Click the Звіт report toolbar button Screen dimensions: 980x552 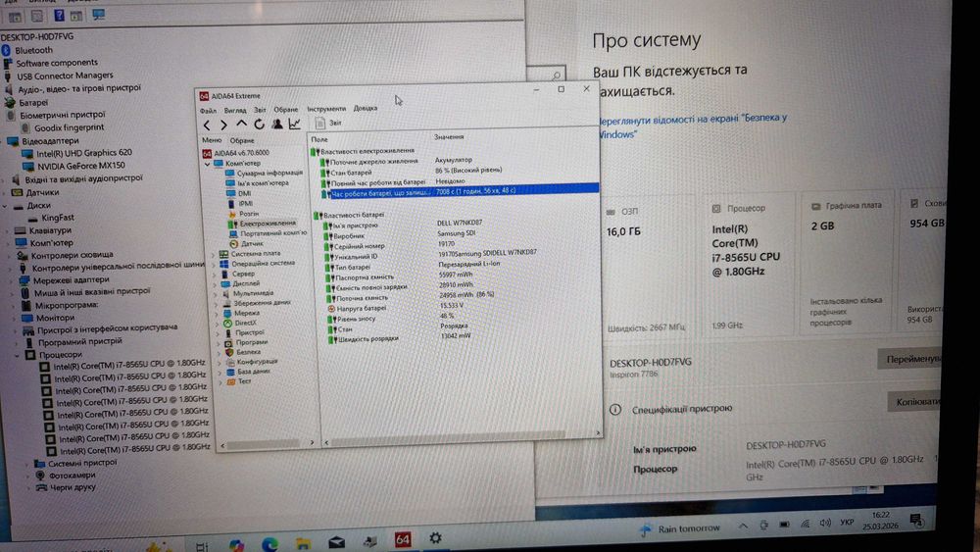(x=328, y=123)
